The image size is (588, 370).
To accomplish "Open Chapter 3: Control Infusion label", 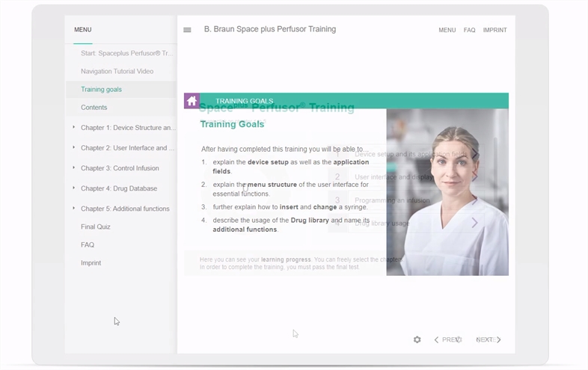I will coord(120,168).
